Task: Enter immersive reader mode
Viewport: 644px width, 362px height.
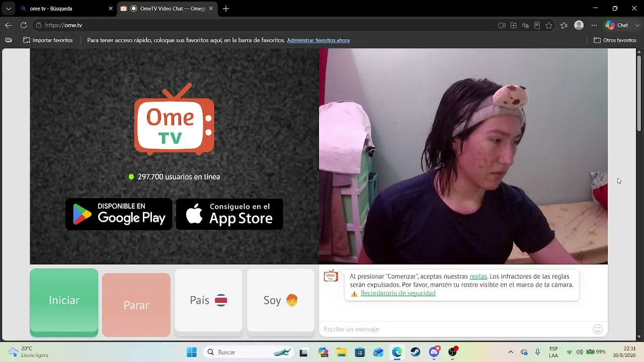Action: [x=537, y=25]
